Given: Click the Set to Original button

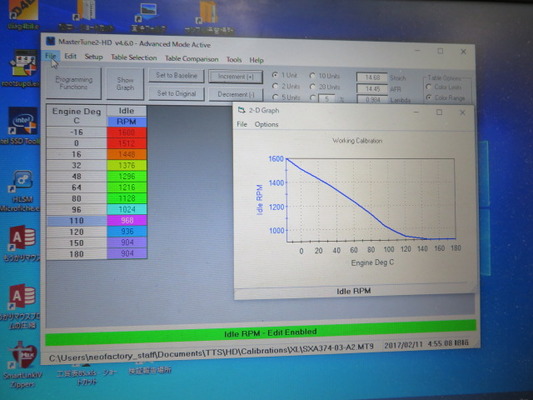Looking at the screenshot, I should [176, 93].
